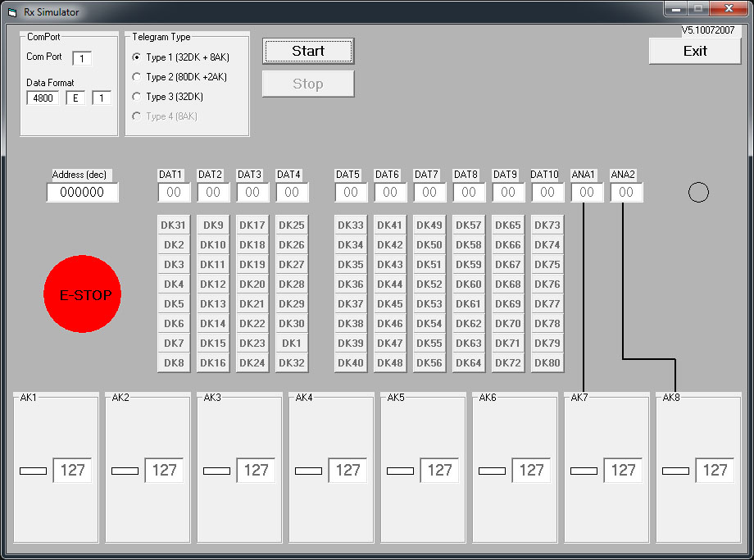Toggle the DK33 key

(x=351, y=225)
